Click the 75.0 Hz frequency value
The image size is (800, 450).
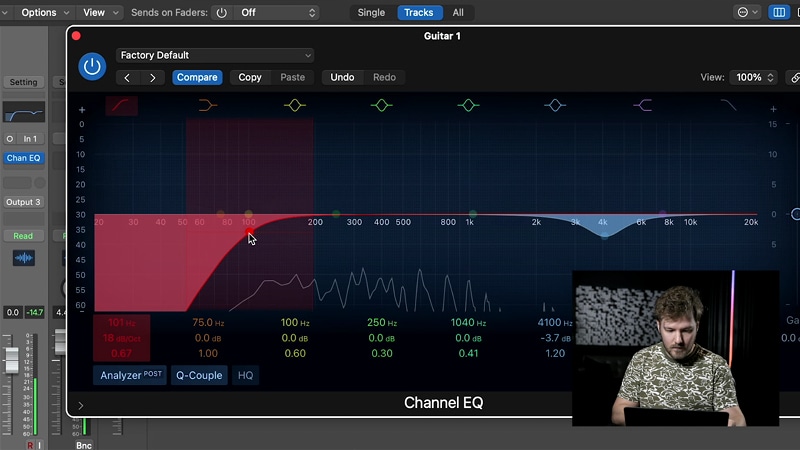point(208,322)
